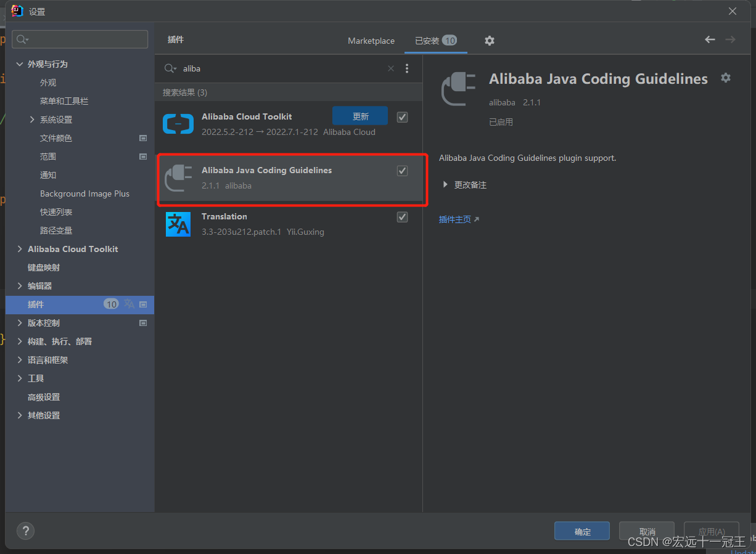Click the 已启用 status text

501,122
